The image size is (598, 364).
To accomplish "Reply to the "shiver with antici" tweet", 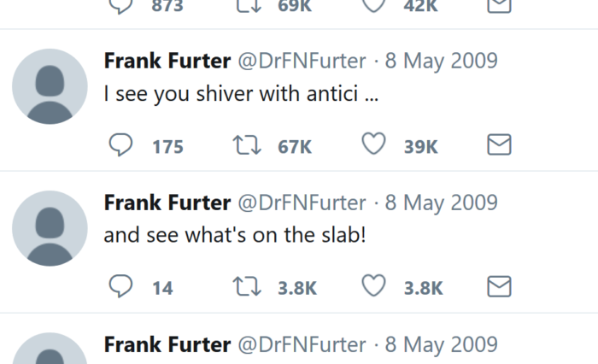I will click(121, 146).
